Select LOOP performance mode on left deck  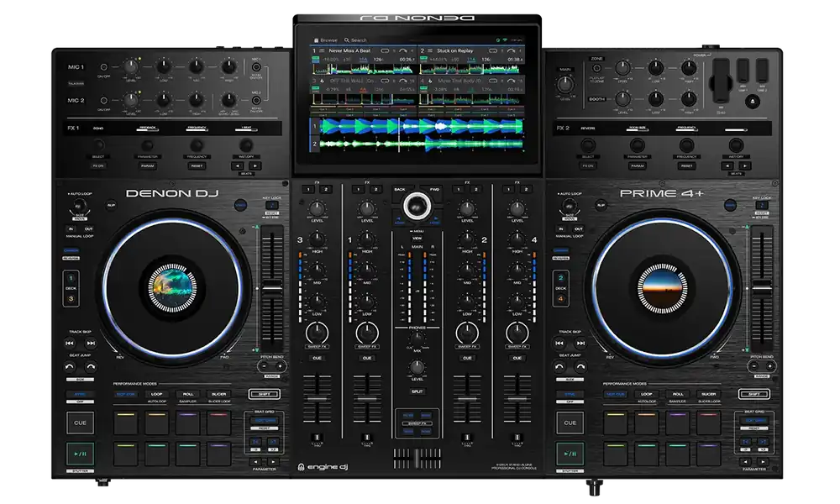pos(156,394)
